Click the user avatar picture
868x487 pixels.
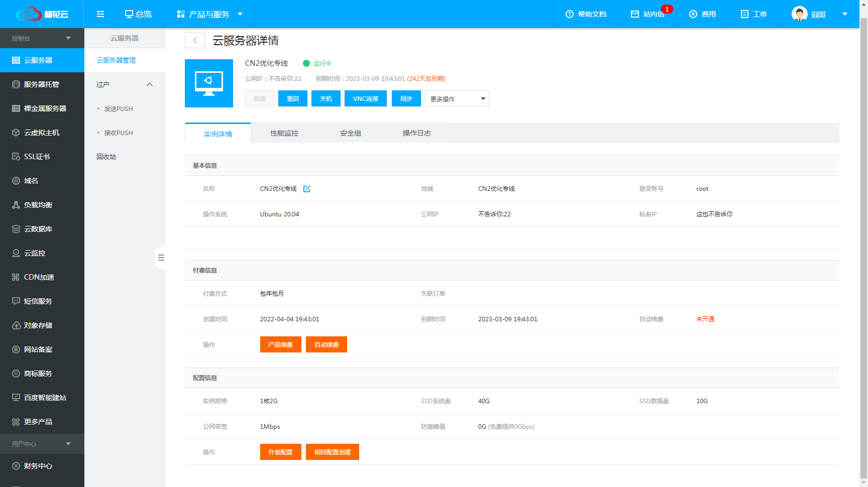click(799, 14)
